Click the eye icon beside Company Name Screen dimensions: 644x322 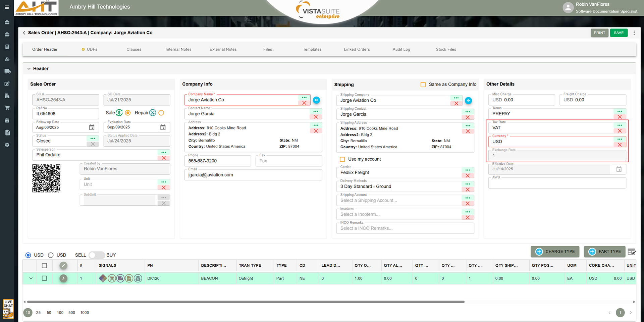(x=316, y=100)
